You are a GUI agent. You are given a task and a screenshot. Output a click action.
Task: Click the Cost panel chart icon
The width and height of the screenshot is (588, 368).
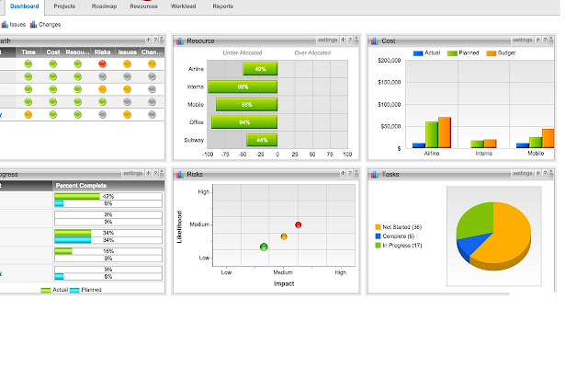click(x=375, y=40)
